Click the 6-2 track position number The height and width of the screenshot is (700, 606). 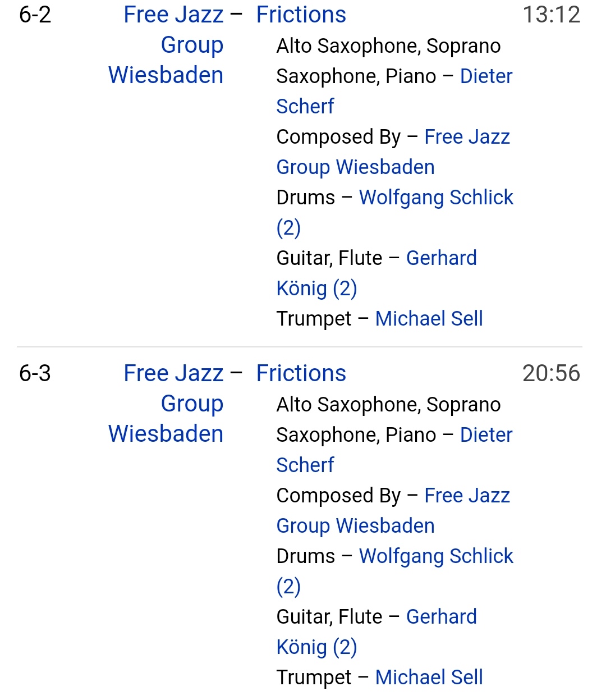[x=35, y=15]
